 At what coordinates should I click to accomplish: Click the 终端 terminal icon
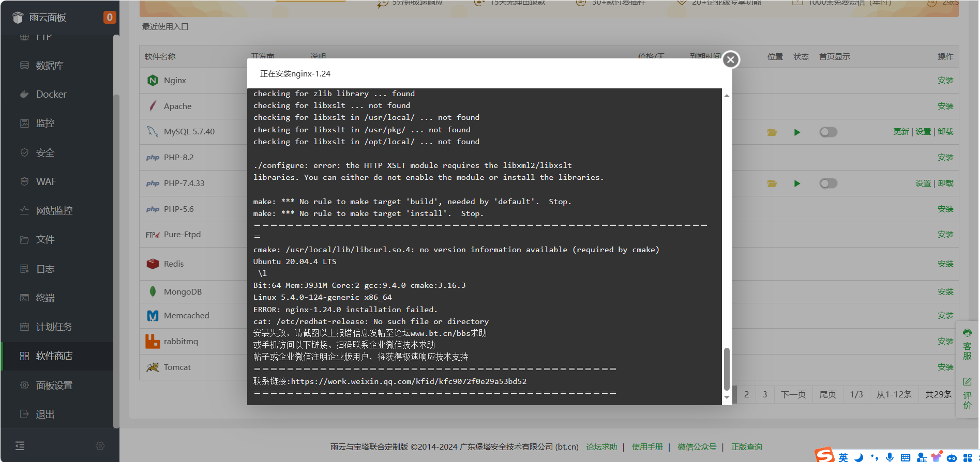tap(24, 298)
